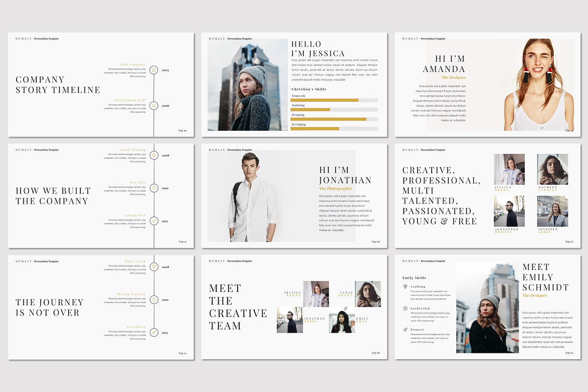The image size is (588, 392).
Task: Click the 'More Award' label
Action: [x=135, y=262]
